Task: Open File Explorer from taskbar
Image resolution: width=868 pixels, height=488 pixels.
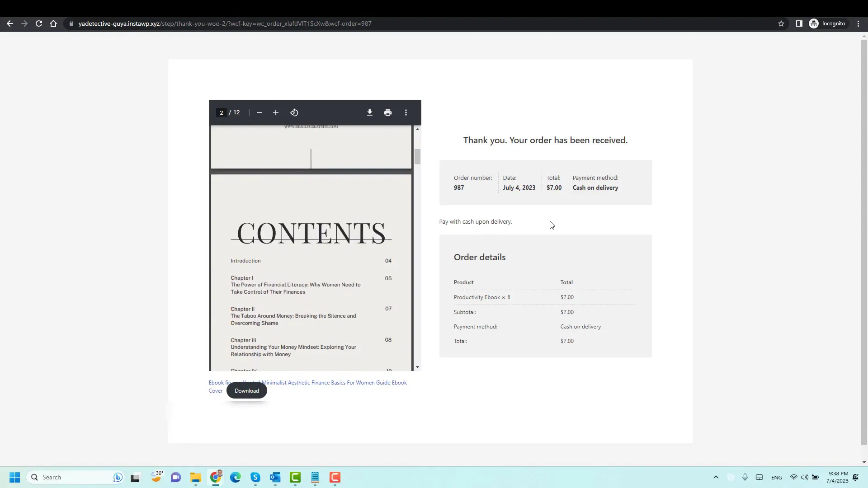Action: click(x=195, y=477)
